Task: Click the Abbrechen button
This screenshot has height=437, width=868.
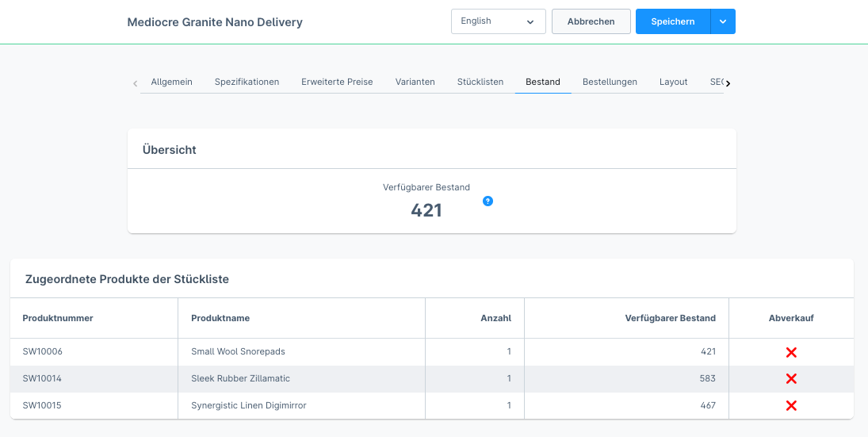Action: coord(591,21)
